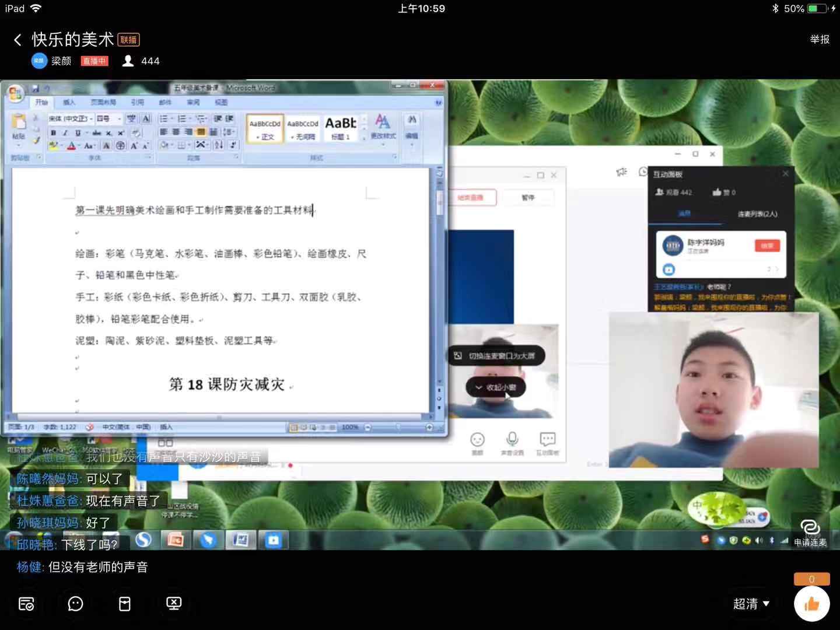
Task: Open the chat bubble icon in bottom bar
Action: [75, 604]
